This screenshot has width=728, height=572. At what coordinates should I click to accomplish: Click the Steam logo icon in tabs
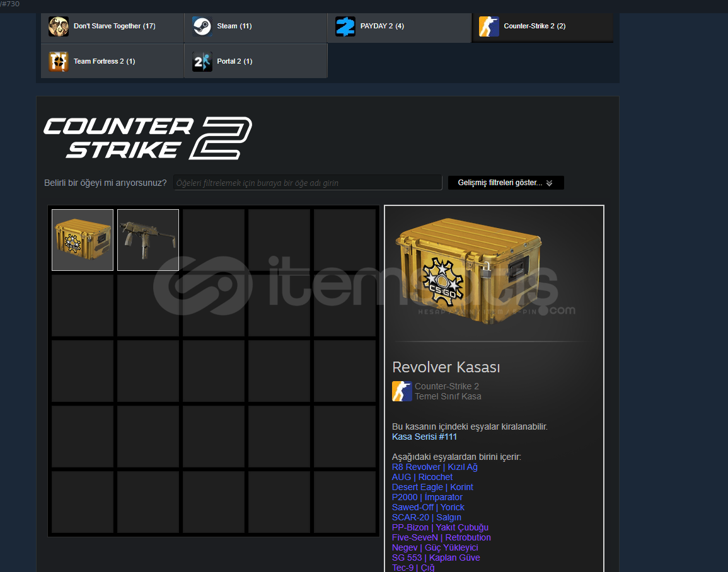[x=202, y=26]
